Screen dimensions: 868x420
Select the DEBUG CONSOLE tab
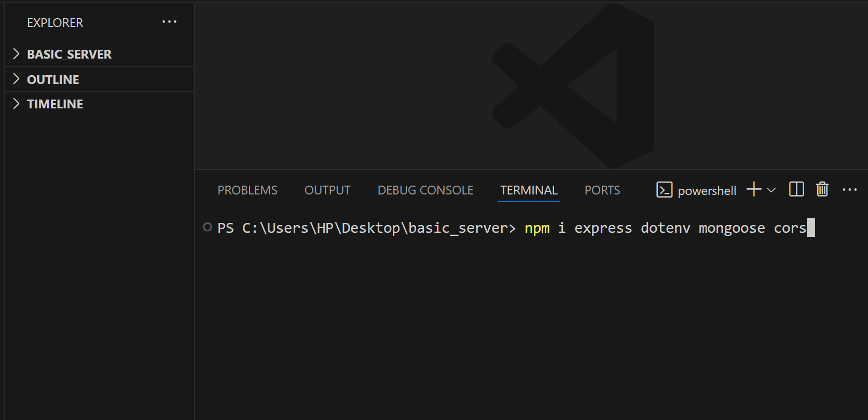pos(425,190)
